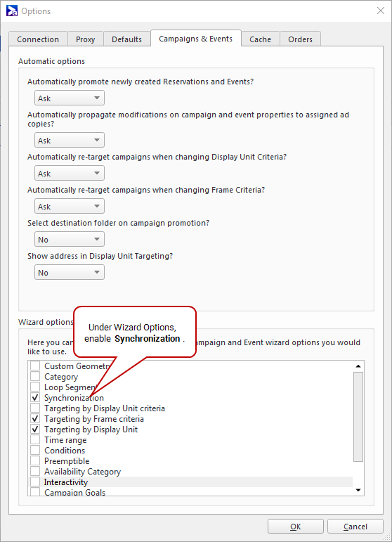The image size is (392, 542).
Task: Open the Orders tab
Action: tap(300, 39)
